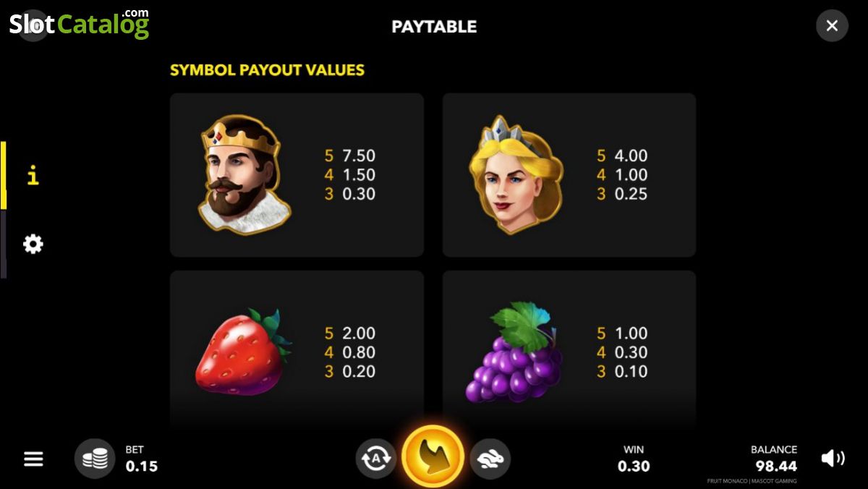The height and width of the screenshot is (489, 868).
Task: Click the SlotCatalog logo
Action: [x=79, y=24]
